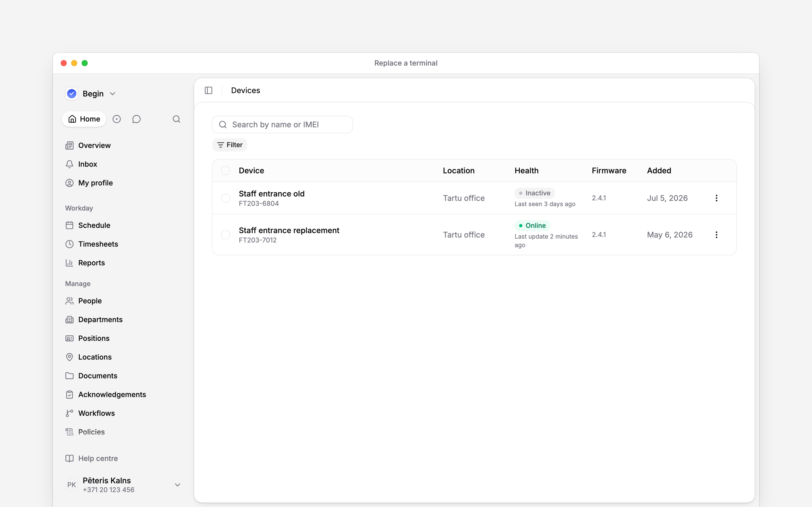812x507 pixels.
Task: Open the chat bubble icon
Action: 136,119
